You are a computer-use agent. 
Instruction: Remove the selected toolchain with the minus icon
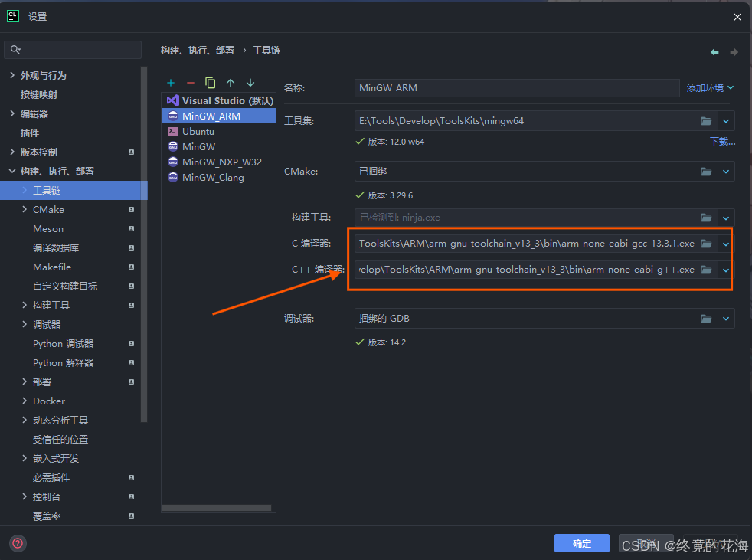click(x=191, y=83)
